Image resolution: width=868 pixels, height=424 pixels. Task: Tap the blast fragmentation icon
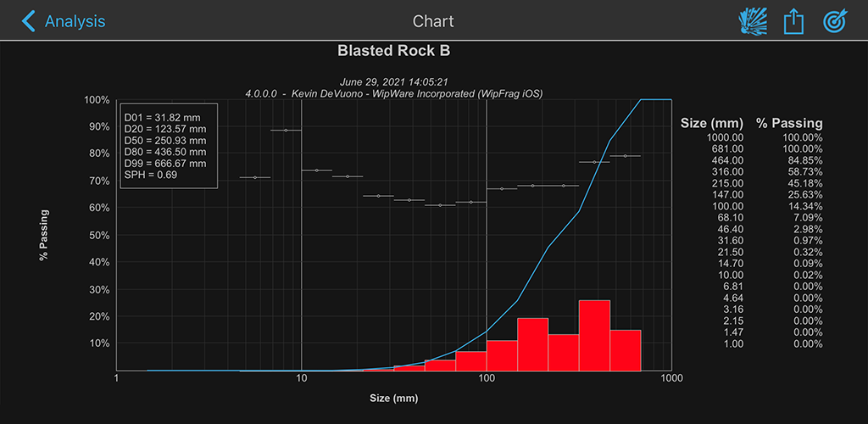click(x=754, y=21)
